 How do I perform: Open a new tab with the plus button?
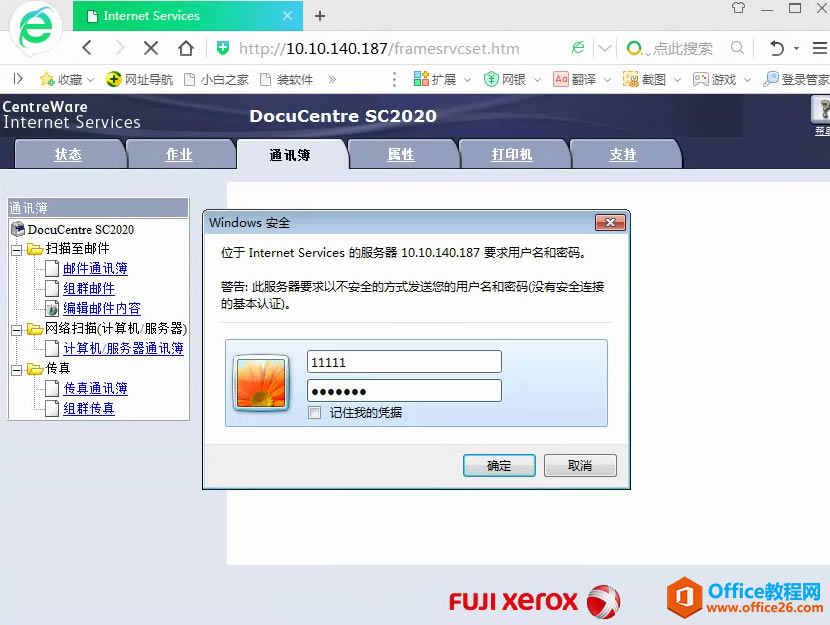point(320,16)
